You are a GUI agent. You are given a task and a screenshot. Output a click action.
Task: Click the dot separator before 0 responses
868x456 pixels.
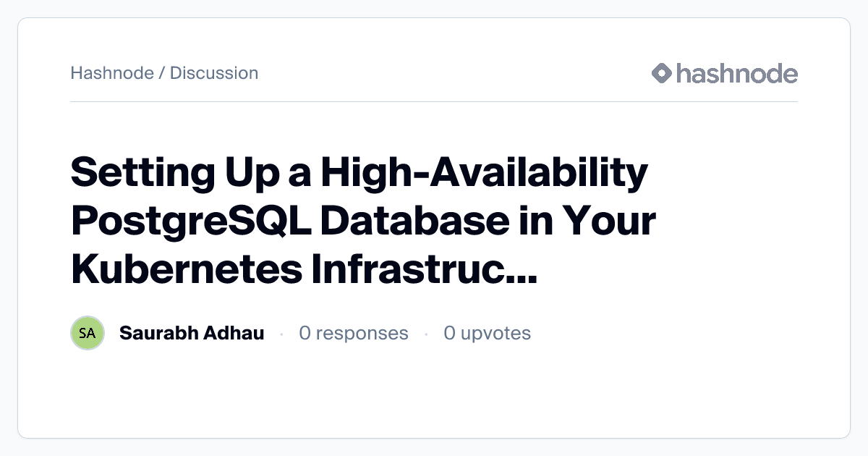pyautogui.click(x=281, y=334)
